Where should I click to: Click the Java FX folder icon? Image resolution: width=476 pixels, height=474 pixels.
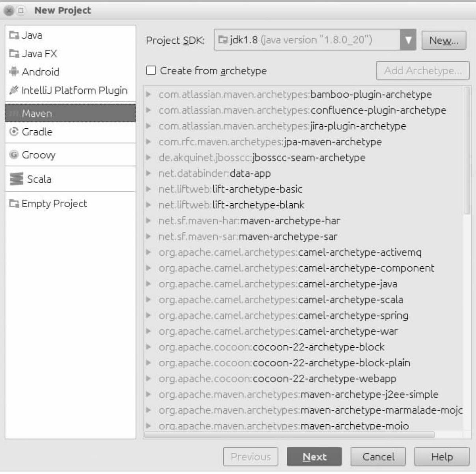click(x=14, y=54)
